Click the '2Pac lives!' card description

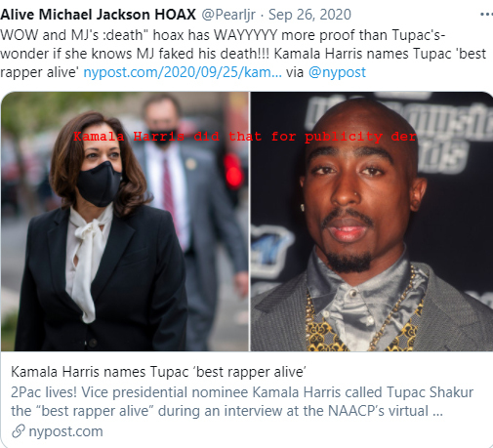coord(242,401)
